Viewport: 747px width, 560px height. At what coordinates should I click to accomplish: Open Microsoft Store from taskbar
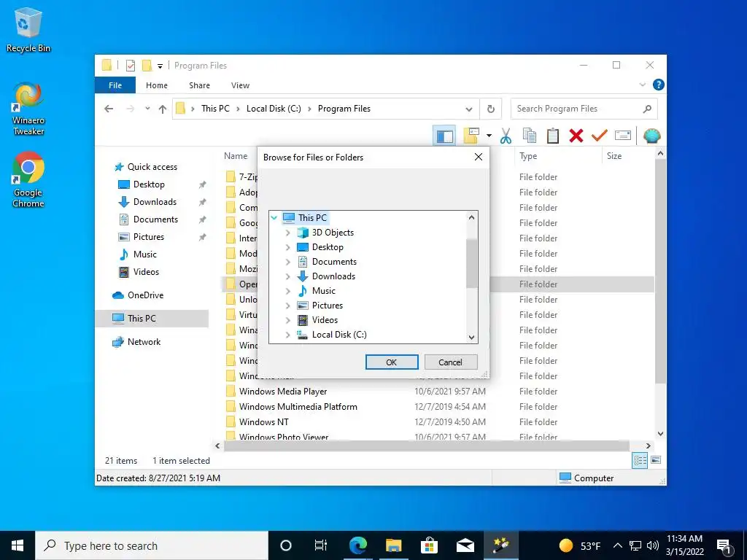pyautogui.click(x=429, y=545)
